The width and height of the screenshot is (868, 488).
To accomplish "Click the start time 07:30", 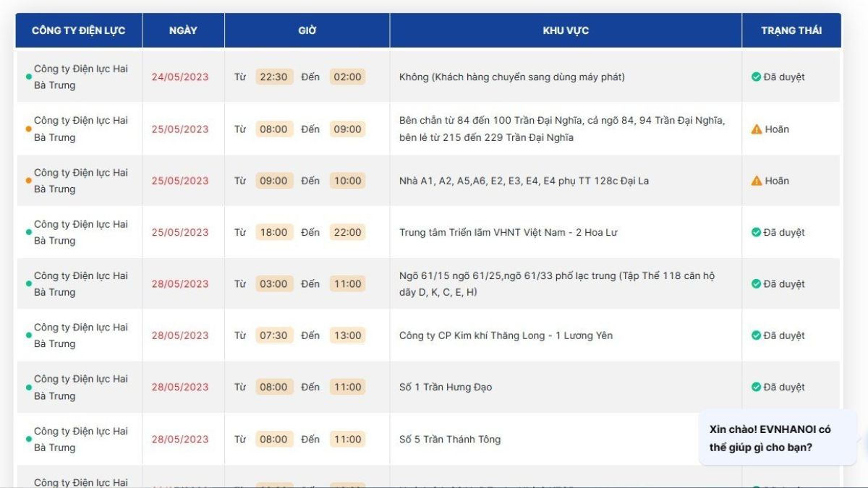I will [274, 335].
